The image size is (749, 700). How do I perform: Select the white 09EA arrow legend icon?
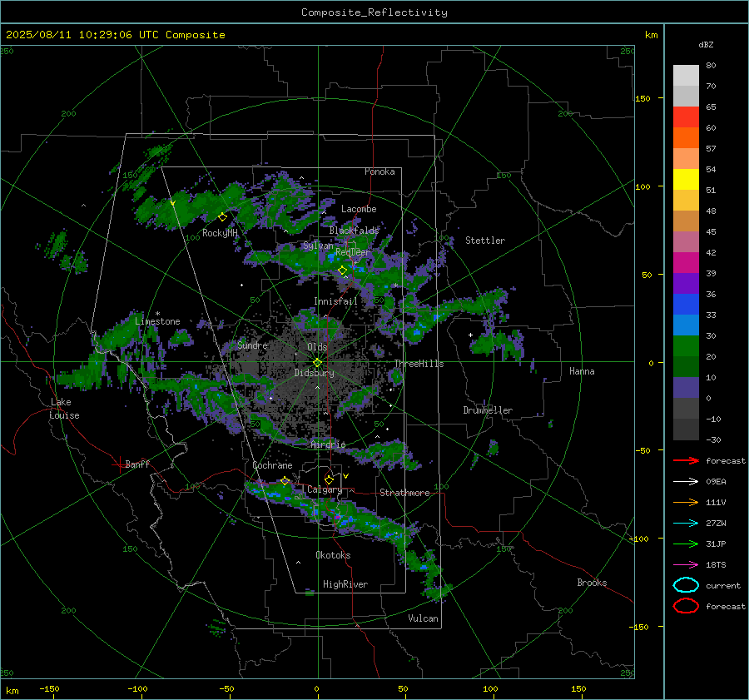click(686, 481)
